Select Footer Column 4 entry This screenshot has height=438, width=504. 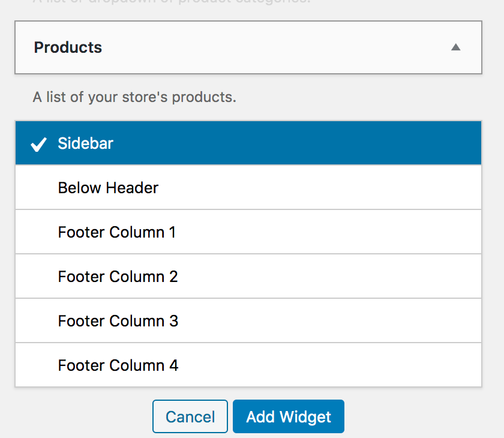(248, 365)
